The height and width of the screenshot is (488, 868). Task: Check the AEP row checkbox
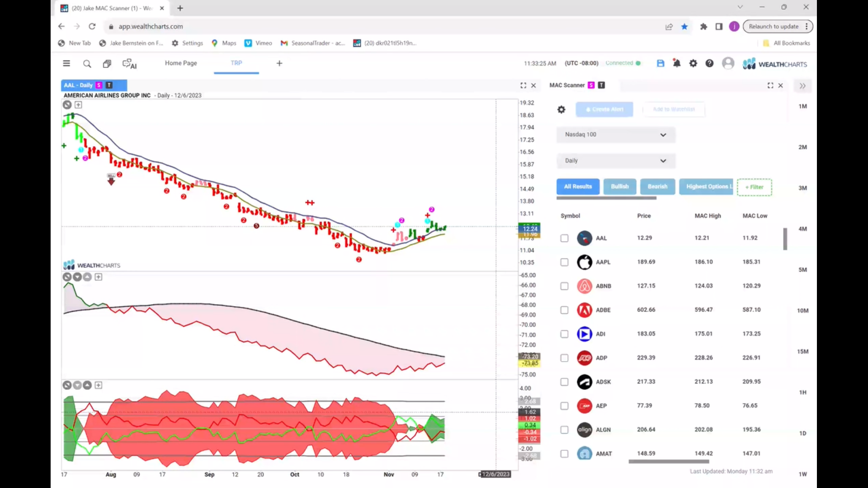pos(564,406)
